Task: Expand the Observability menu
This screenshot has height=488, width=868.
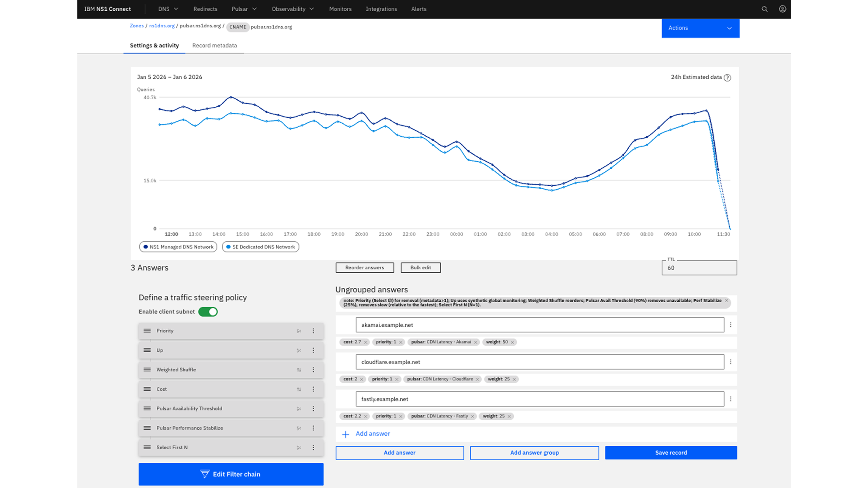Action: [x=293, y=9]
